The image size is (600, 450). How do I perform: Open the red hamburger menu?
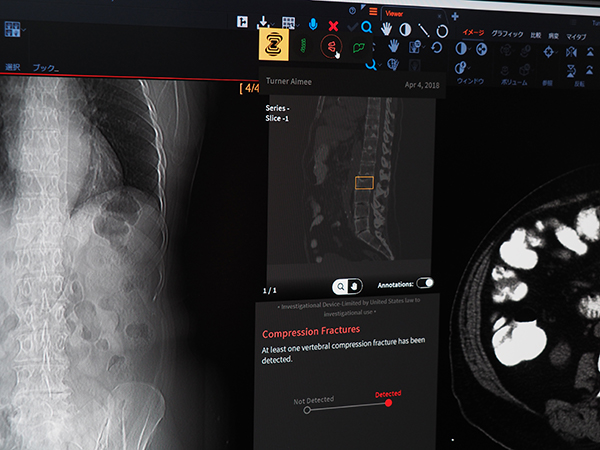pyautogui.click(x=373, y=11)
